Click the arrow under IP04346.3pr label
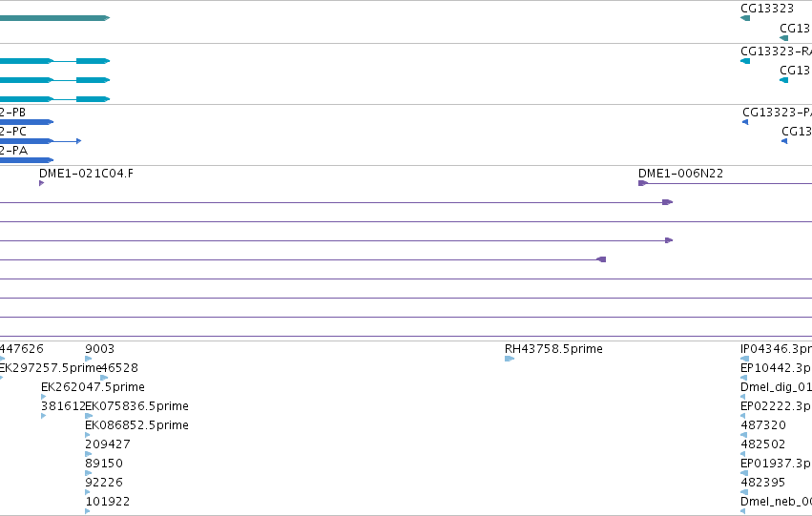Viewport: 812px width, 516px height. point(744,359)
